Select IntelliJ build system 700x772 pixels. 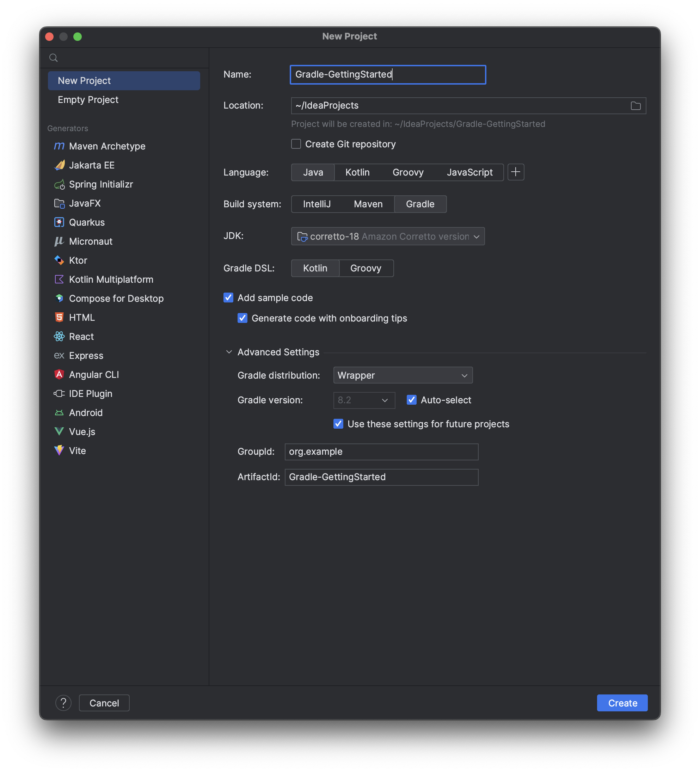[317, 204]
